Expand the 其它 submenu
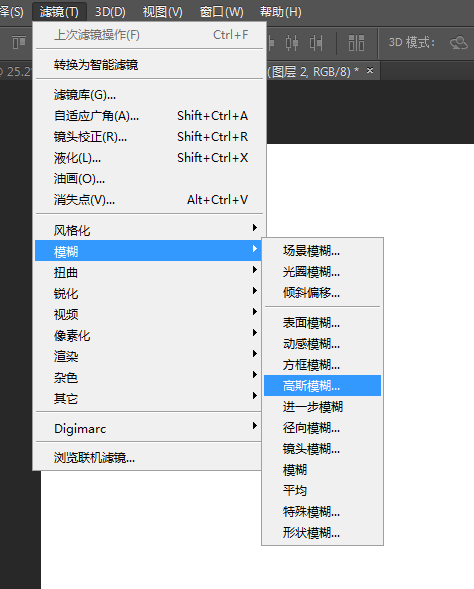 [x=149, y=398]
